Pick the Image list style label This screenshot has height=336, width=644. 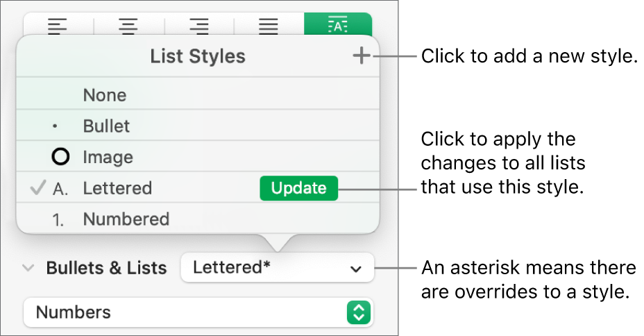pos(106,158)
